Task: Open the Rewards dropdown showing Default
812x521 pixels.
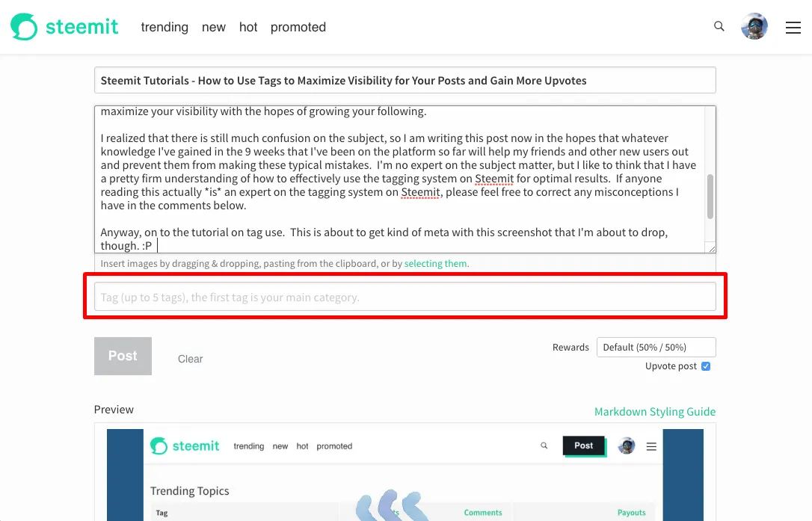Action: 656,347
